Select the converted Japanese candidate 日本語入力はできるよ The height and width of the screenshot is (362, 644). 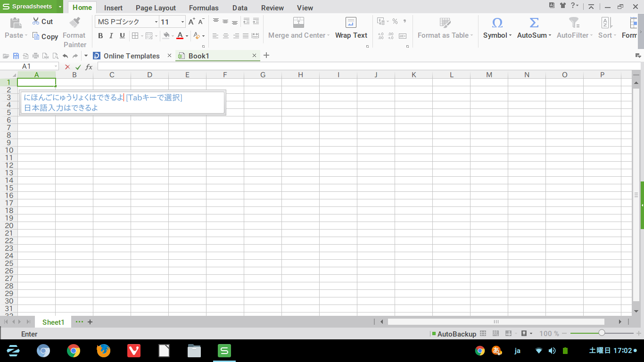[61, 108]
